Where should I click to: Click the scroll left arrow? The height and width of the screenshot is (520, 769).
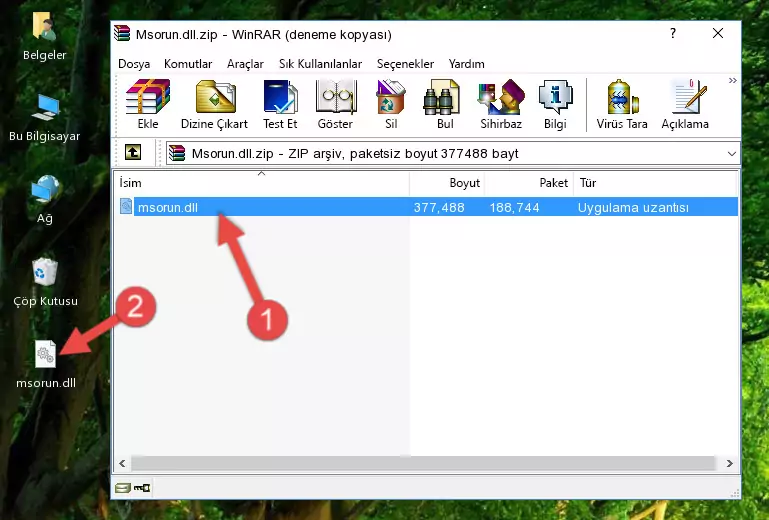tap(122, 463)
